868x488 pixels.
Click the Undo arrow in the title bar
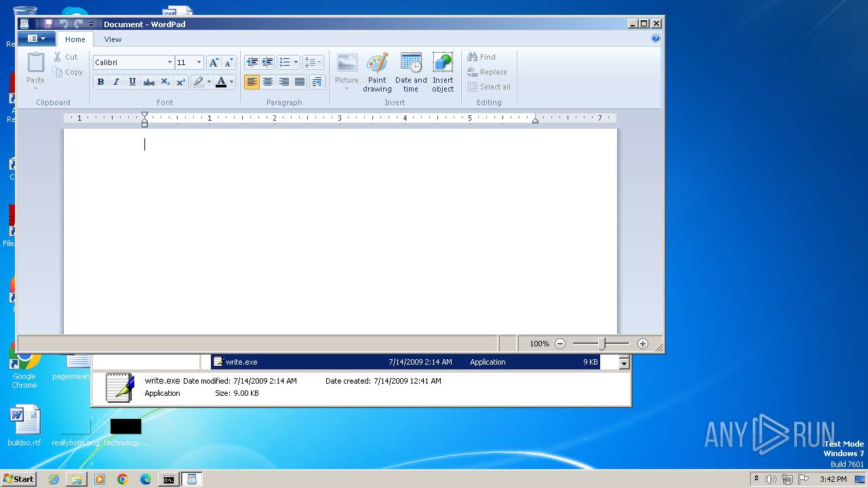click(63, 24)
